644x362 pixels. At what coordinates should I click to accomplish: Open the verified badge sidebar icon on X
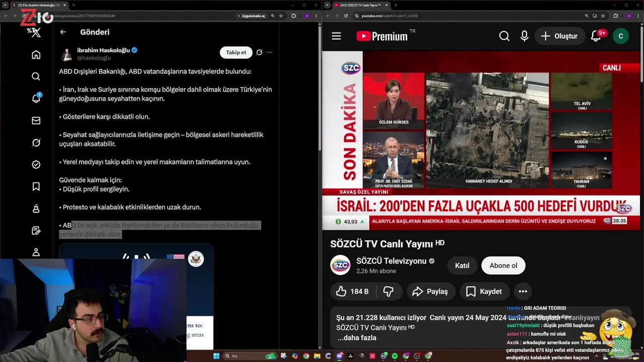pyautogui.click(x=36, y=164)
